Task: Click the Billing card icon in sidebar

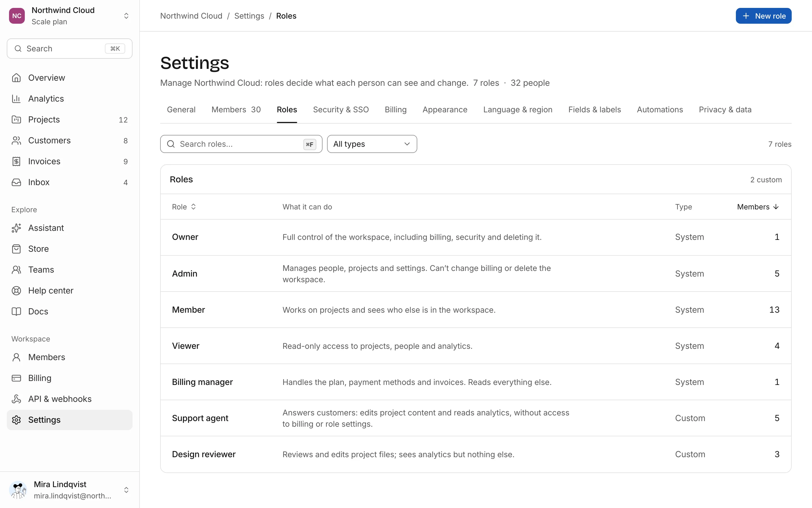Action: click(16, 378)
